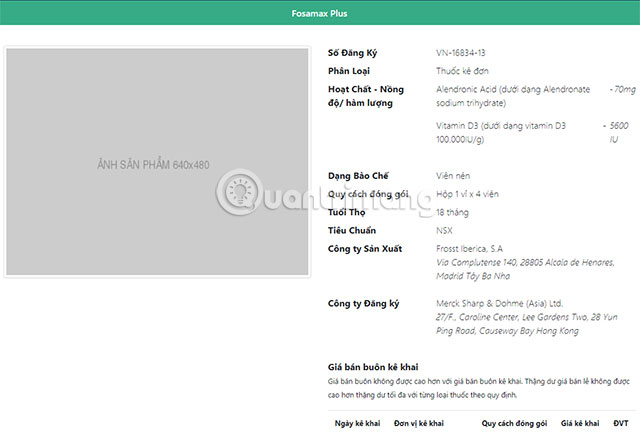Select the Alendronic Acid ingredient text
The height and width of the screenshot is (434, 640).
(x=513, y=96)
